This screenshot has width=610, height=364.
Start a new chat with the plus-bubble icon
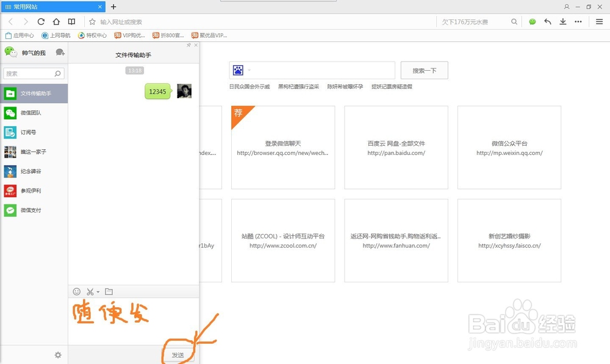click(60, 52)
